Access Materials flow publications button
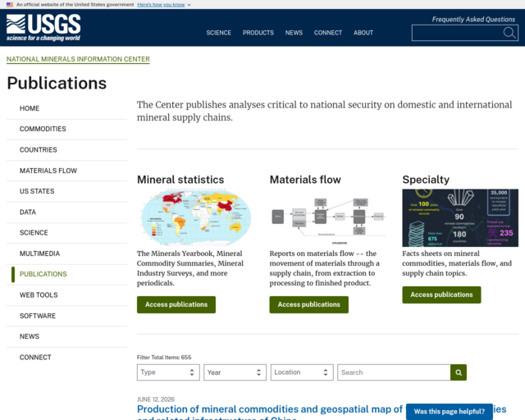 [308, 304]
